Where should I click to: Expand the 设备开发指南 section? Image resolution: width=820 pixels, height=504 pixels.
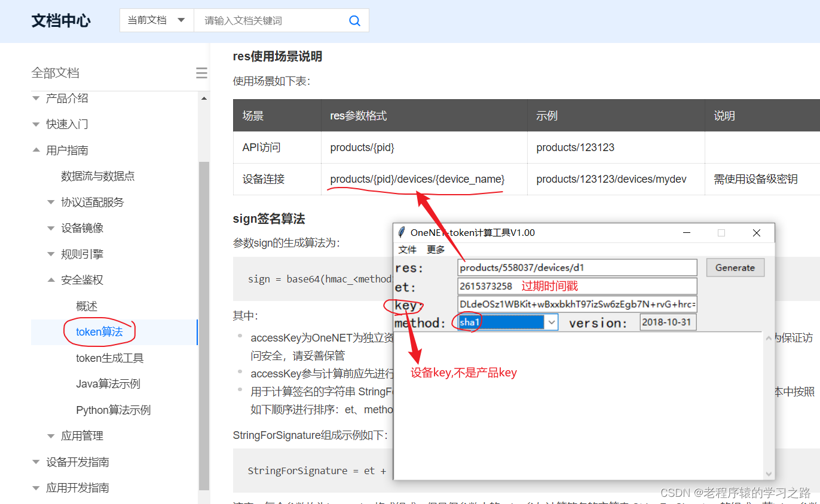pyautogui.click(x=36, y=462)
